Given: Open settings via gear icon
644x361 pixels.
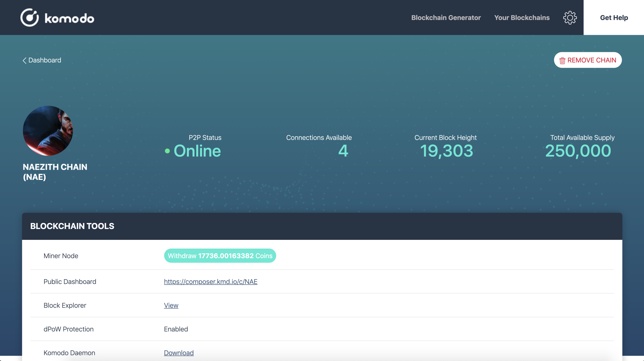Looking at the screenshot, I should tap(570, 18).
